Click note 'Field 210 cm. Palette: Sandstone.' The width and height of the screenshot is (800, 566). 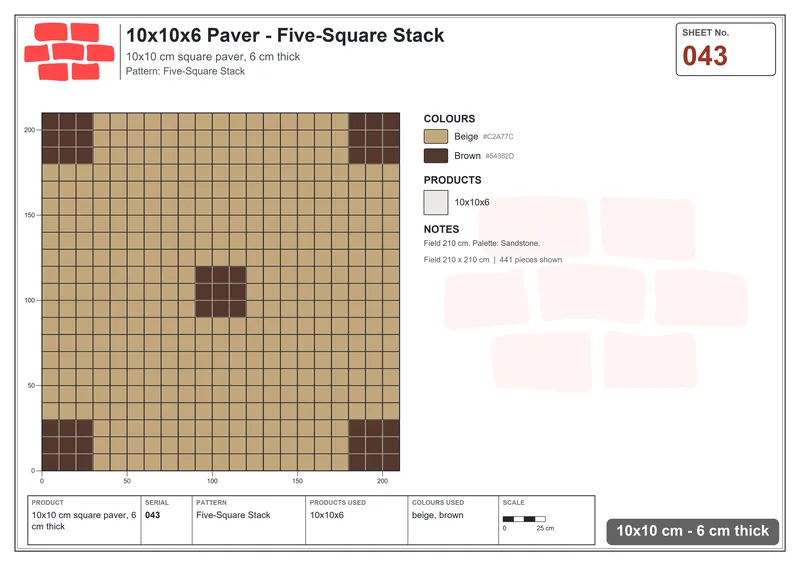point(482,243)
